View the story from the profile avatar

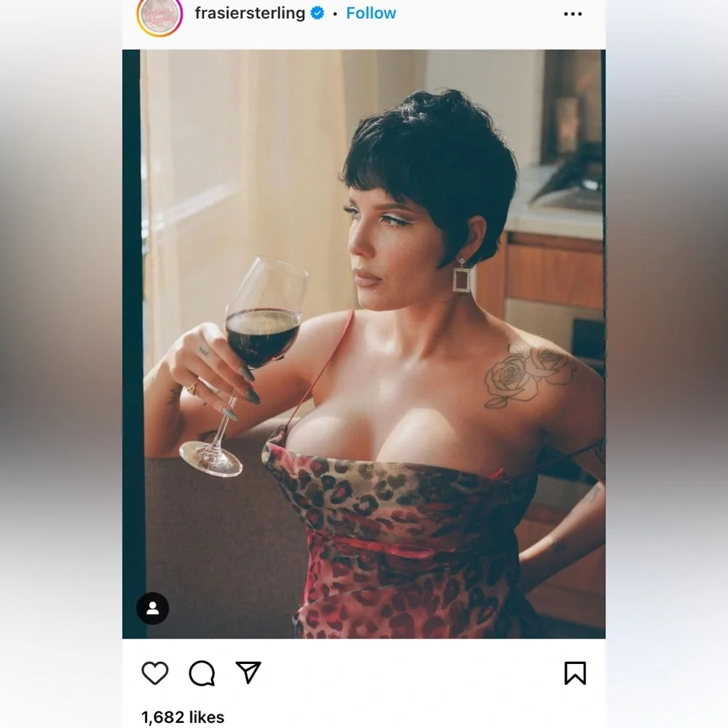tap(159, 15)
